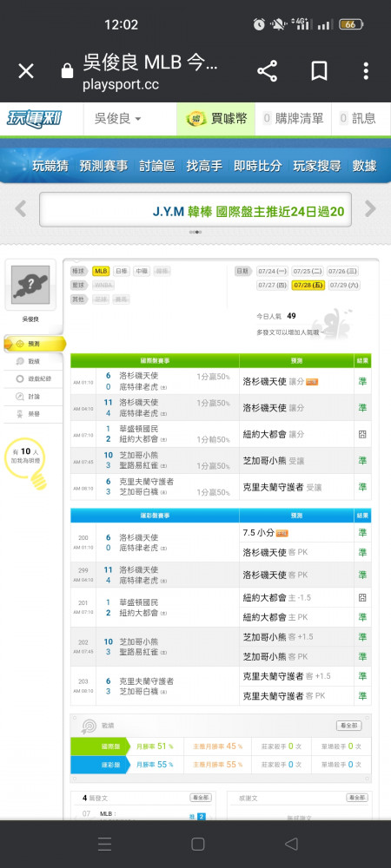The width and height of the screenshot is (391, 868).
Task: Share this page via share icon
Action: tap(267, 71)
